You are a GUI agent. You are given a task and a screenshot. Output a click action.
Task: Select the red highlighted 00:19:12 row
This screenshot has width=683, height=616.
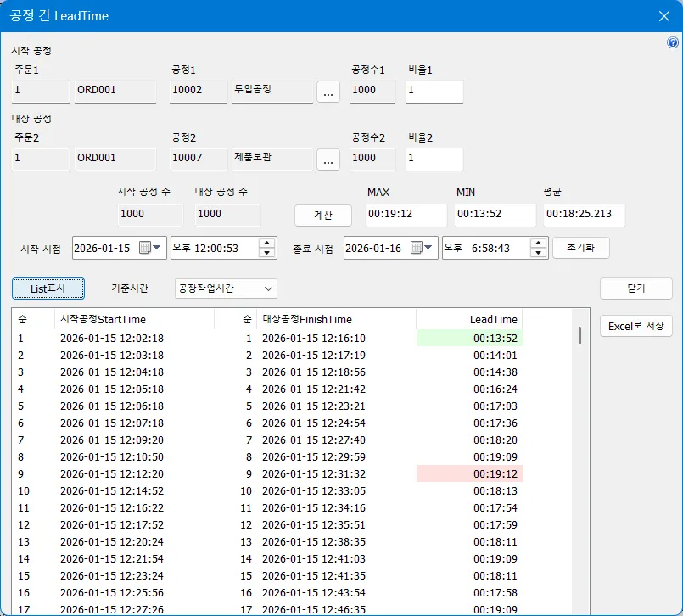(x=469, y=473)
